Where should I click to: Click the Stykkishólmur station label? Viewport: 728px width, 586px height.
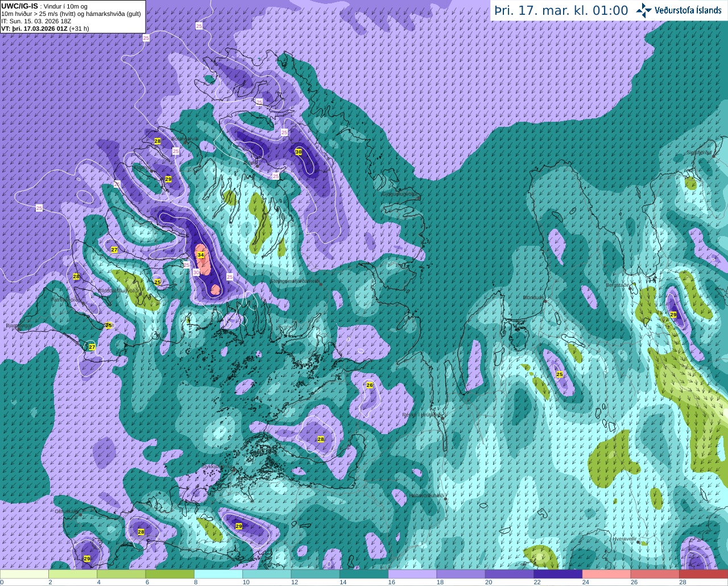coord(217,467)
